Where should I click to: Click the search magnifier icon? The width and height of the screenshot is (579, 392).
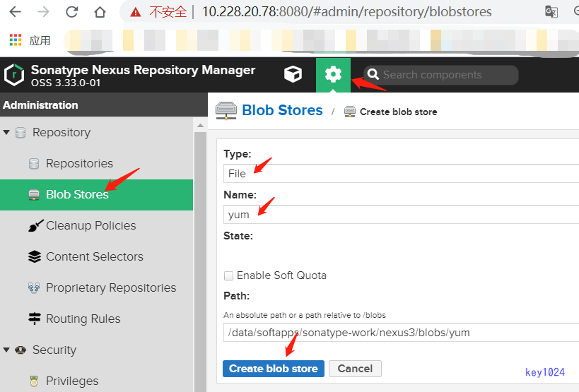coord(373,74)
